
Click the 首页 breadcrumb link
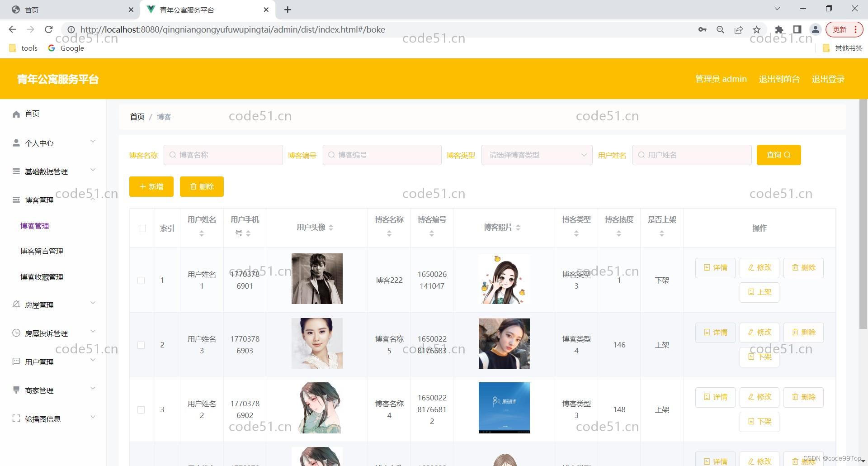(x=137, y=117)
